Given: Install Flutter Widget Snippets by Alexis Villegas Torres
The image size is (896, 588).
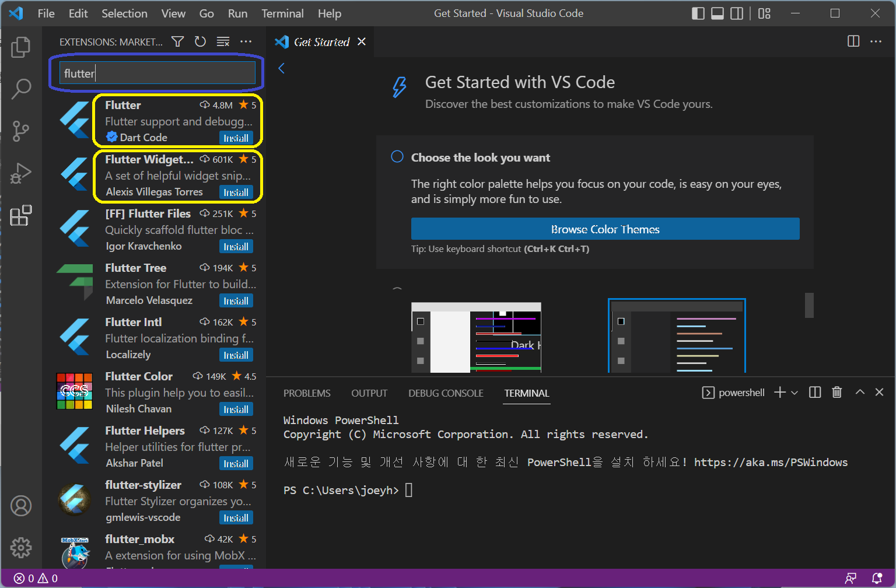Looking at the screenshot, I should [x=236, y=192].
